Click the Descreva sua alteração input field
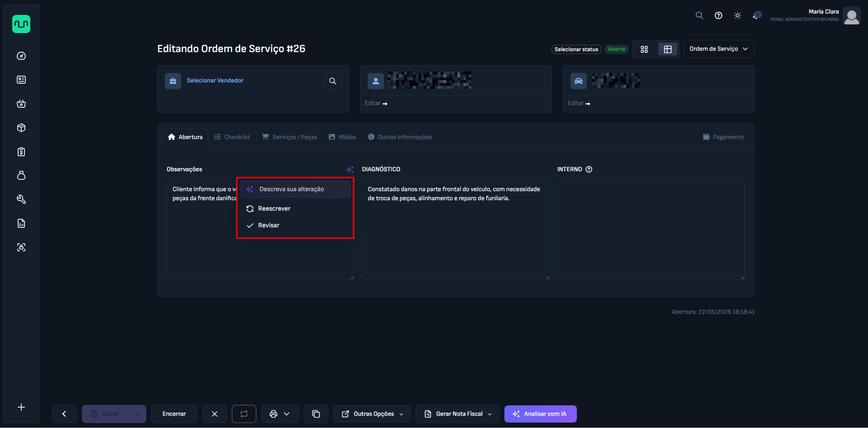This screenshot has height=428, width=868. click(x=296, y=189)
